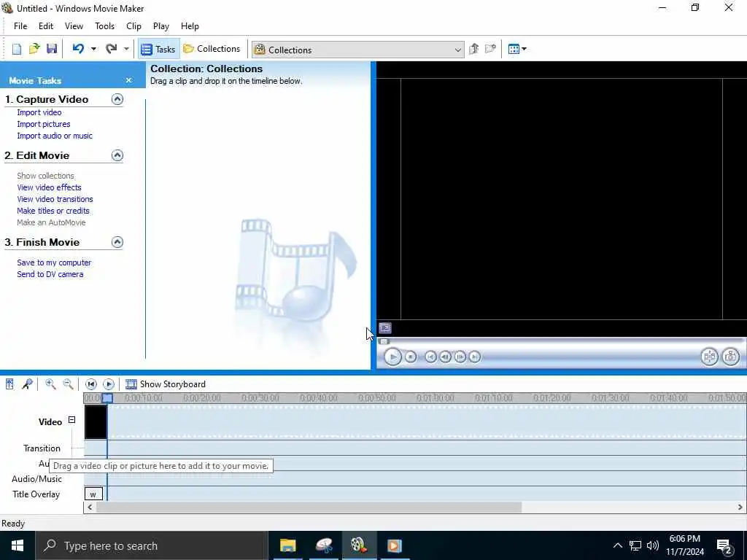
Task: Toggle the Tasks pane button
Action: 158,49
